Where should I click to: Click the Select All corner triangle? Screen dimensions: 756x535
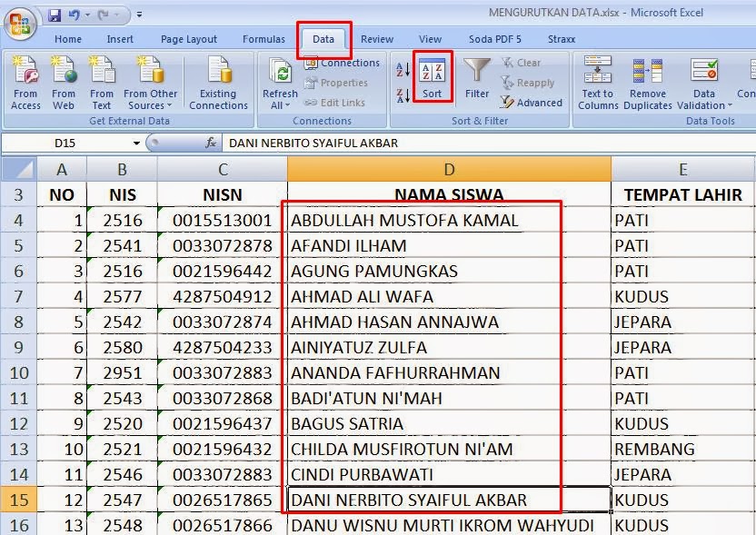pos(19,169)
